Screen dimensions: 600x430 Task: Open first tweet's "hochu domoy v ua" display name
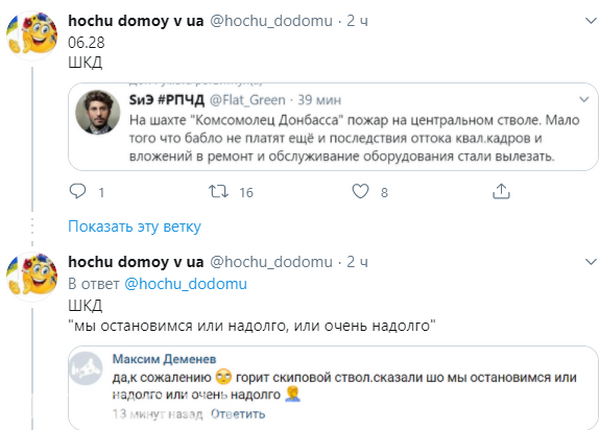click(x=134, y=20)
